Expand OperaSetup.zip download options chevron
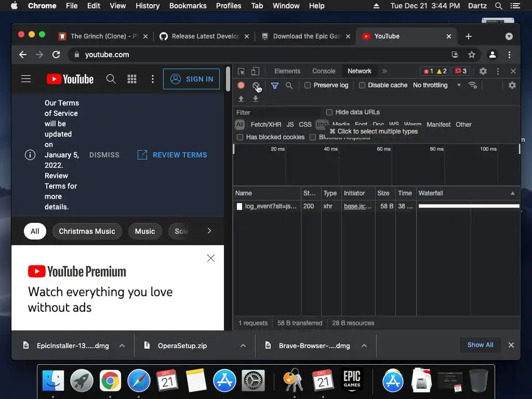Viewport: 532px width, 399px height. pyautogui.click(x=243, y=345)
